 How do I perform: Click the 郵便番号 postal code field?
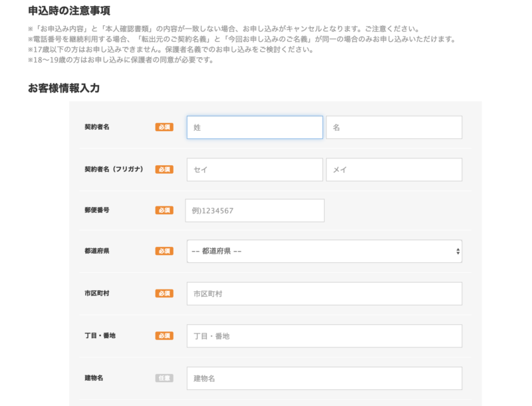254,210
